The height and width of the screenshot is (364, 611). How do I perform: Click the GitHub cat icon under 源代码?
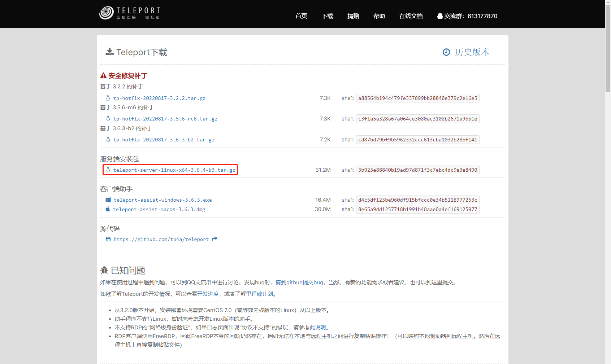(x=108, y=239)
